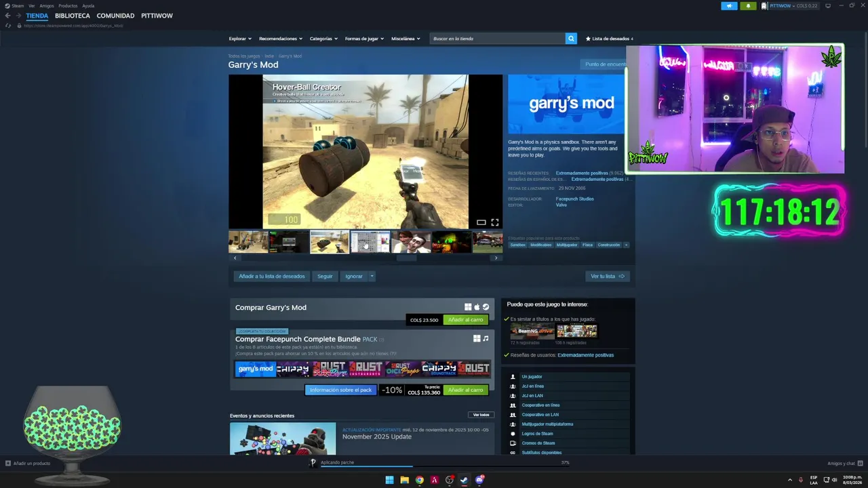Expand the PITTIWOW account dropdown
Image resolution: width=868 pixels, height=488 pixels.
pyautogui.click(x=794, y=5)
